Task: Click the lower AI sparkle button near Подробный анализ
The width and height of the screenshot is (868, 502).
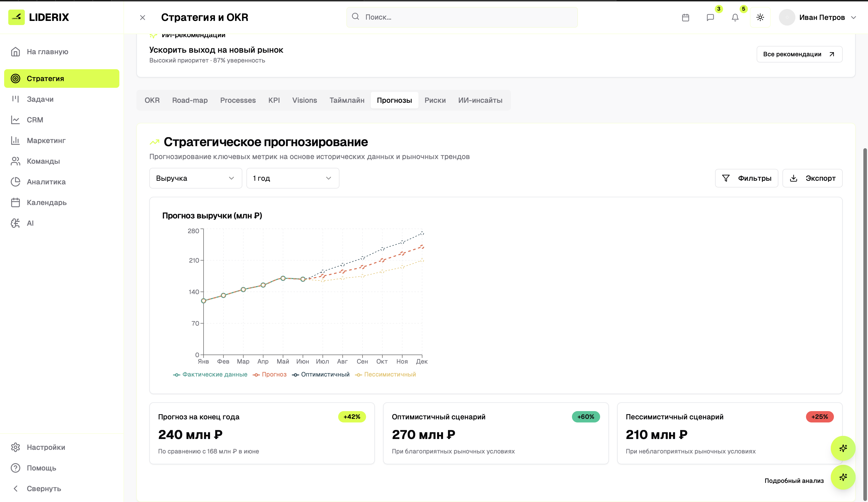Action: pyautogui.click(x=843, y=477)
